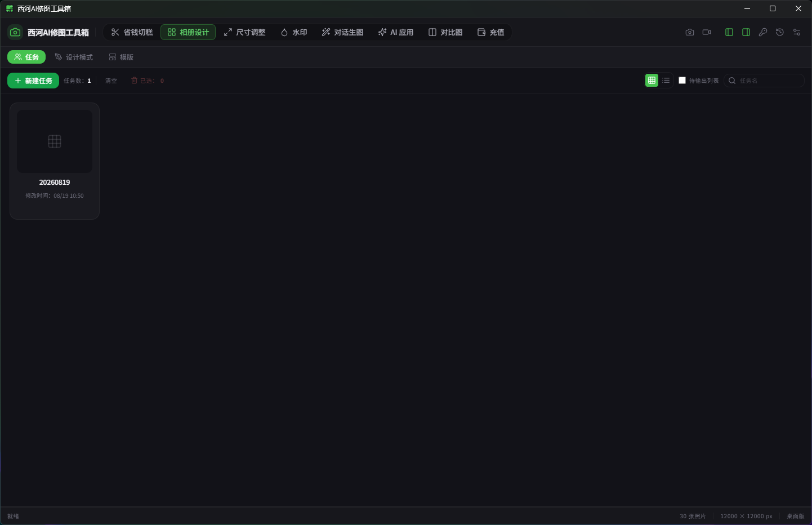This screenshot has width=812, height=525.
Task: Open the 水印 watermark tab
Action: coord(294,32)
